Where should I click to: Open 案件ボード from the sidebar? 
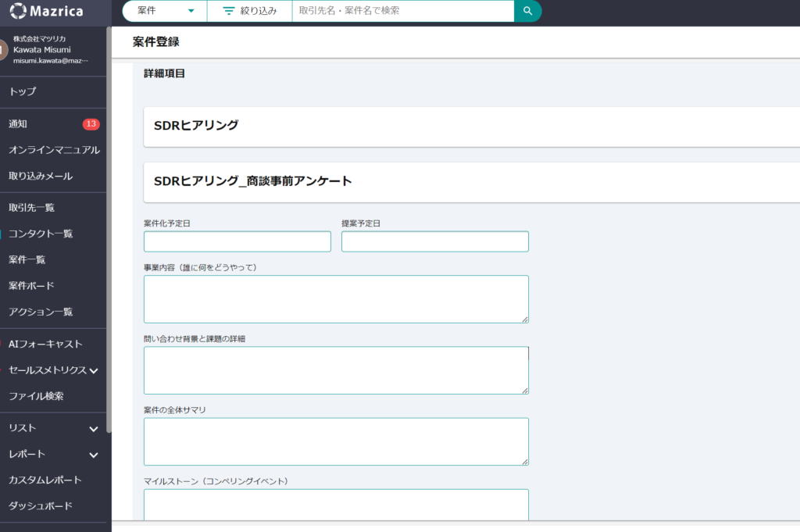[31, 286]
